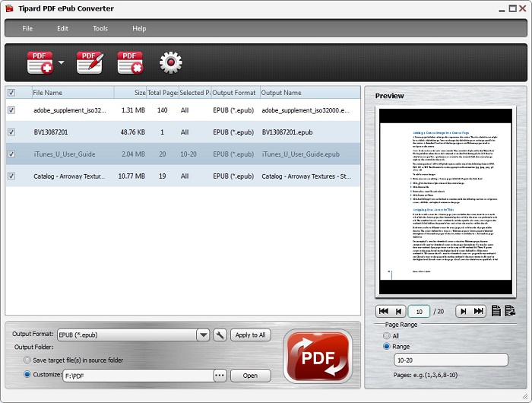This screenshot has width=532, height=403.
Task: Expand the Output Format dropdown
Action: (203, 335)
